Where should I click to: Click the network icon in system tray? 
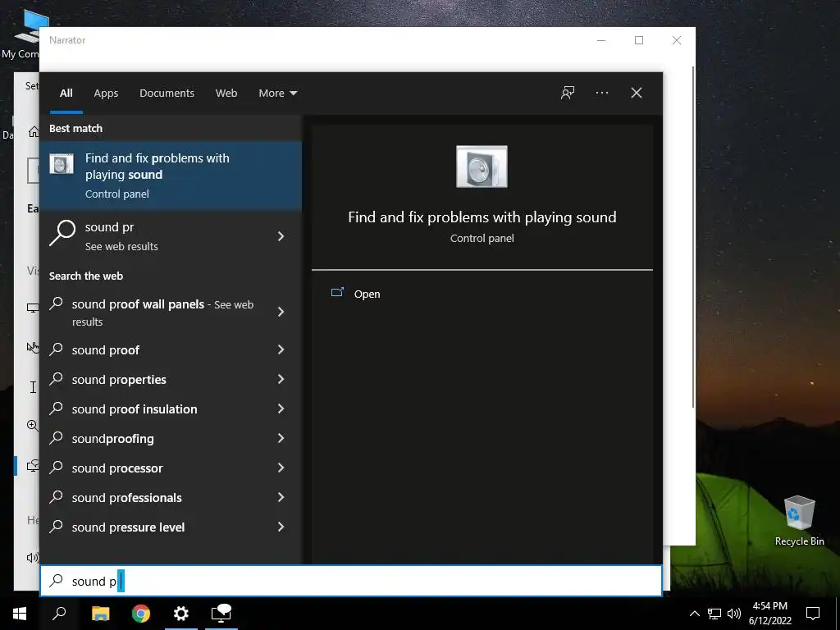point(714,614)
